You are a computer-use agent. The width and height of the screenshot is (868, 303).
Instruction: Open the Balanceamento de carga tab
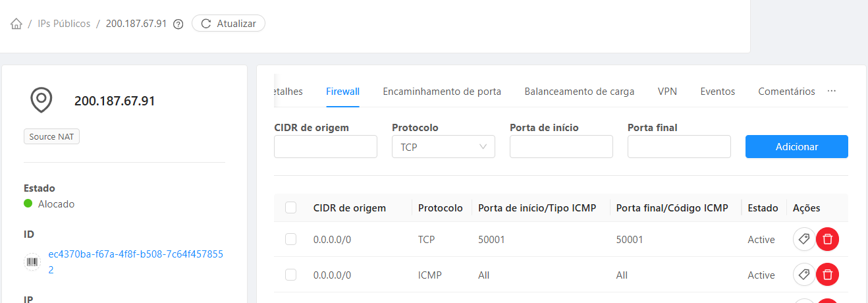[x=579, y=92]
